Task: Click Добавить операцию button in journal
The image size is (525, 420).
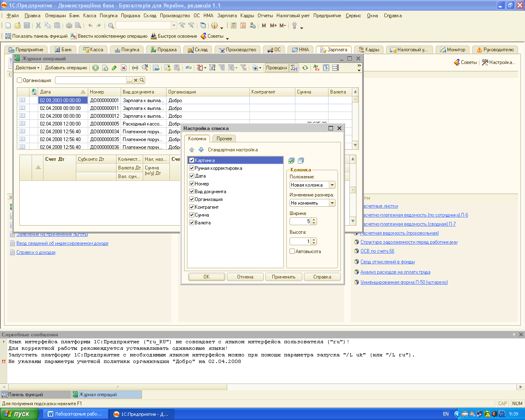Action: click(66, 68)
